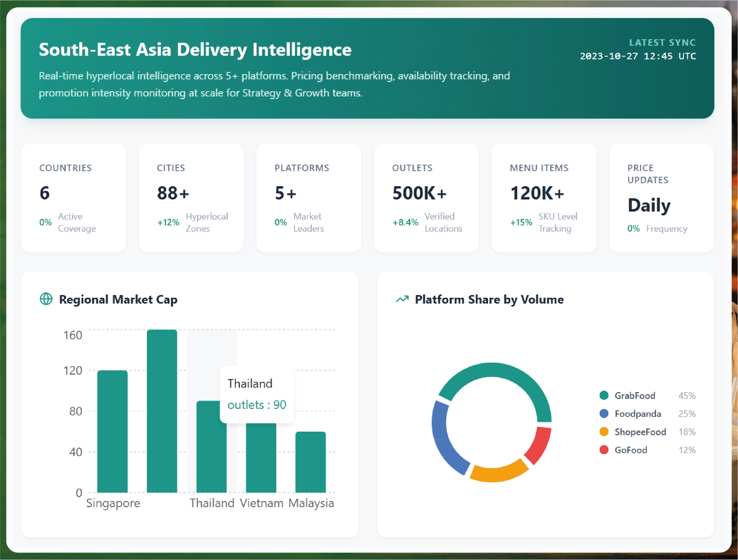Click the globe icon beside Regional Market Cap

click(46, 299)
